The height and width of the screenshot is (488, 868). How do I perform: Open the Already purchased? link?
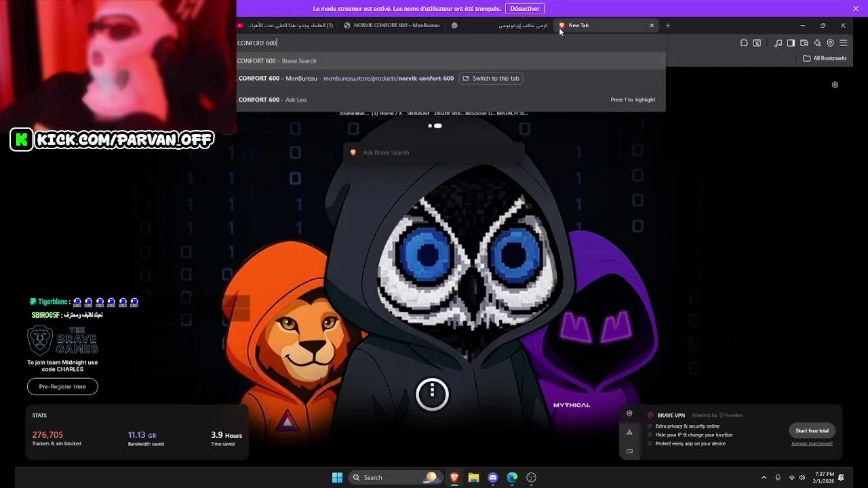tap(812, 444)
